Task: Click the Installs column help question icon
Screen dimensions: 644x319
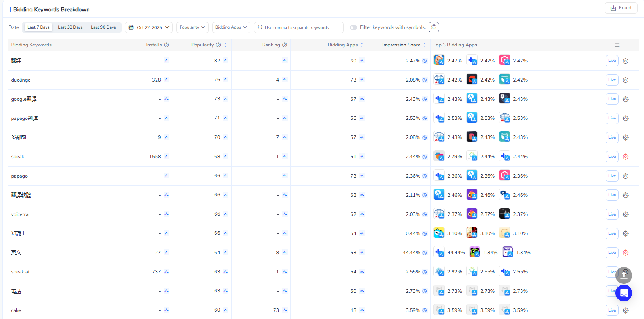Action: [x=166, y=45]
